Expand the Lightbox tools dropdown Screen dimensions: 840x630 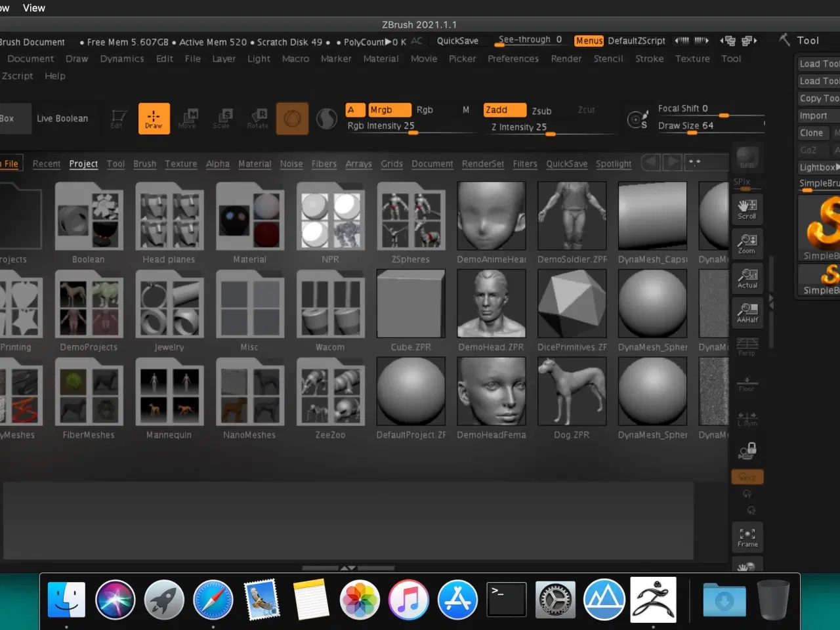(819, 167)
